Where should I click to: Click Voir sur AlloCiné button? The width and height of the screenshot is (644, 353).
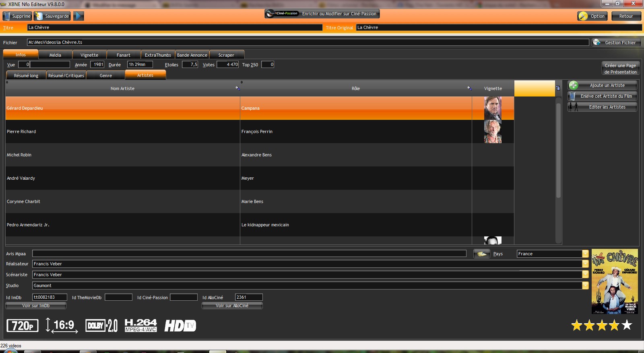tap(232, 306)
